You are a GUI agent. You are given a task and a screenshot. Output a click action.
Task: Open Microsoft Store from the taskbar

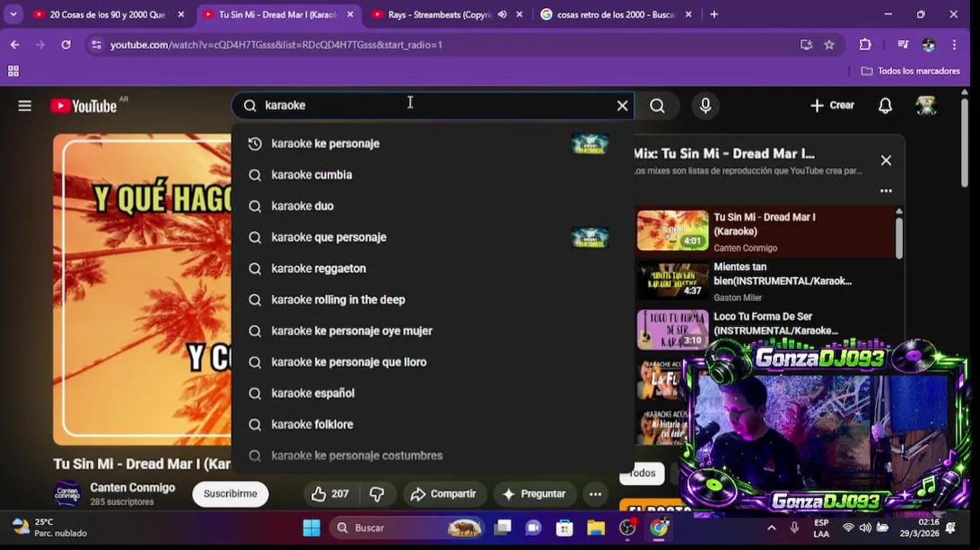(565, 528)
